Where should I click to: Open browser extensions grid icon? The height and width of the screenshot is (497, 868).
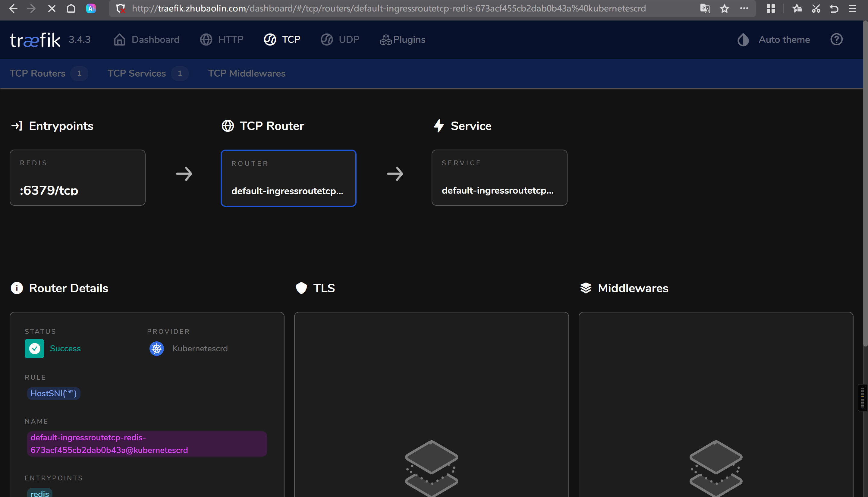[x=770, y=8]
